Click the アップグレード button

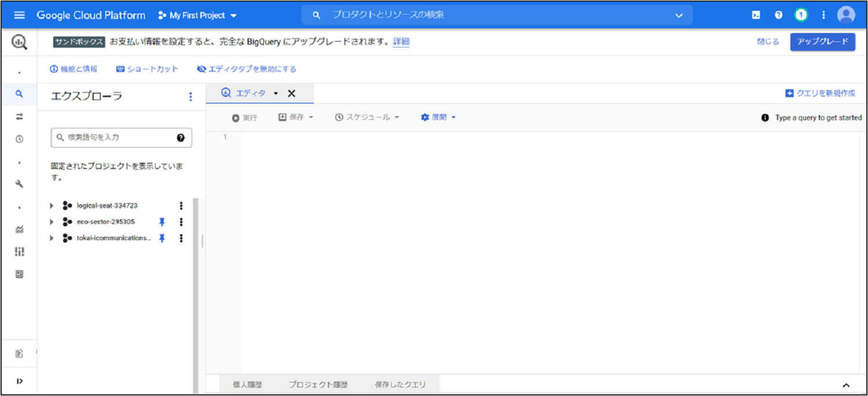822,42
